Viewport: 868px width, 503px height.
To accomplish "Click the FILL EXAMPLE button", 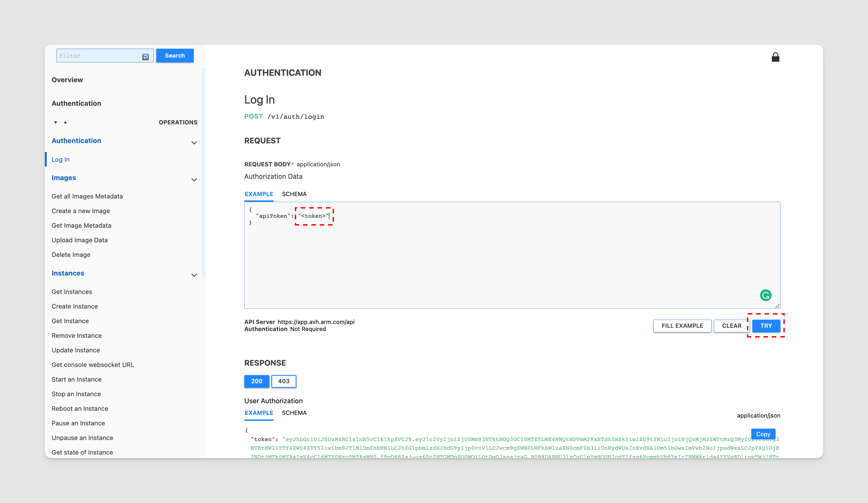I will 682,326.
